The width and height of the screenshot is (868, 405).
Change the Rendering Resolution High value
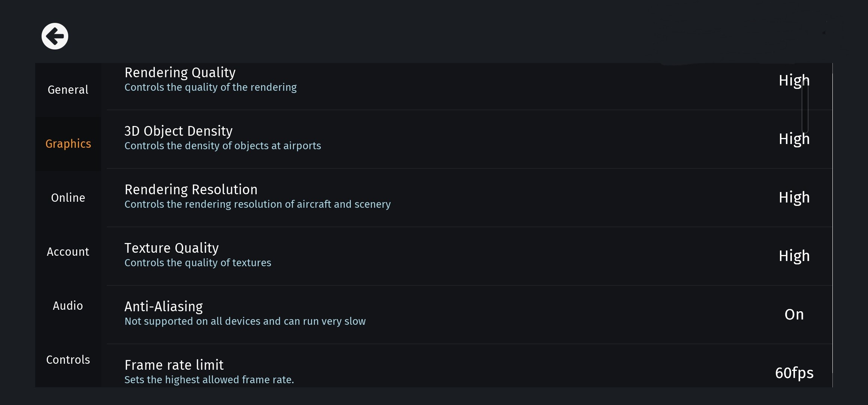(794, 198)
